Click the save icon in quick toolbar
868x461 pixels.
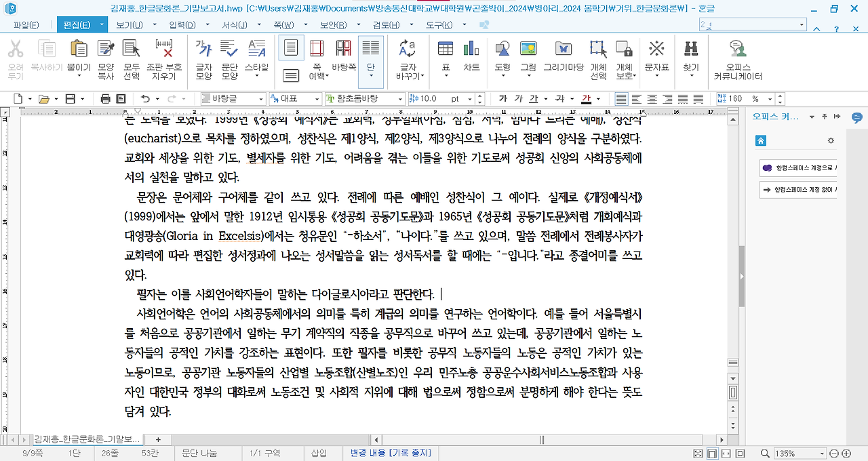[x=69, y=99]
